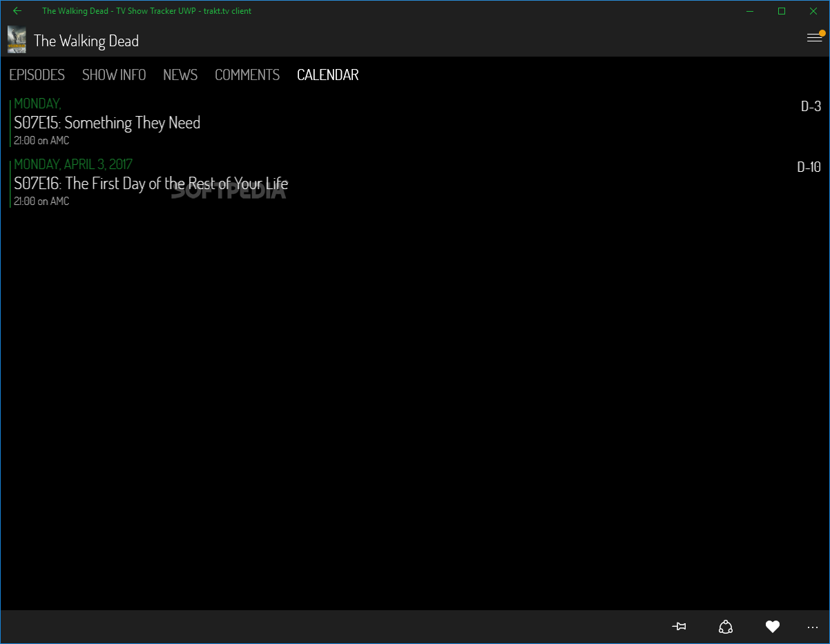Image resolution: width=830 pixels, height=644 pixels.
Task: Favorite the show with the heart icon
Action: pyautogui.click(x=773, y=627)
